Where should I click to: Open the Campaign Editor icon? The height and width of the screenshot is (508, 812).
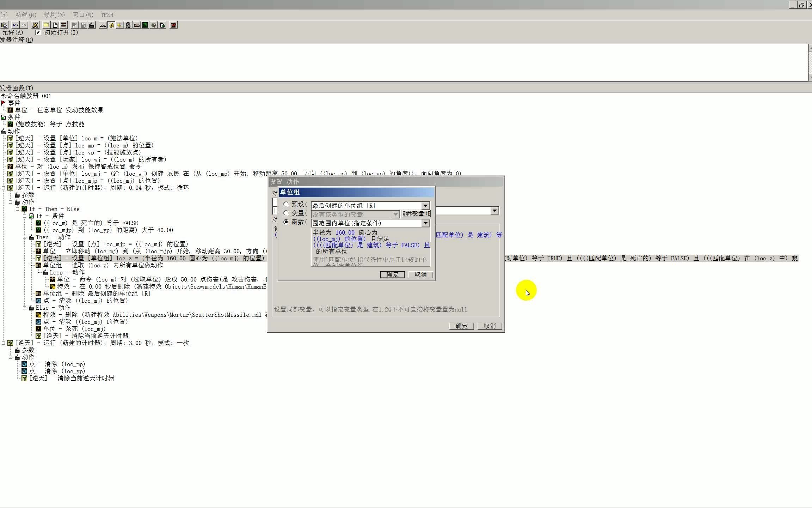pyautogui.click(x=137, y=25)
